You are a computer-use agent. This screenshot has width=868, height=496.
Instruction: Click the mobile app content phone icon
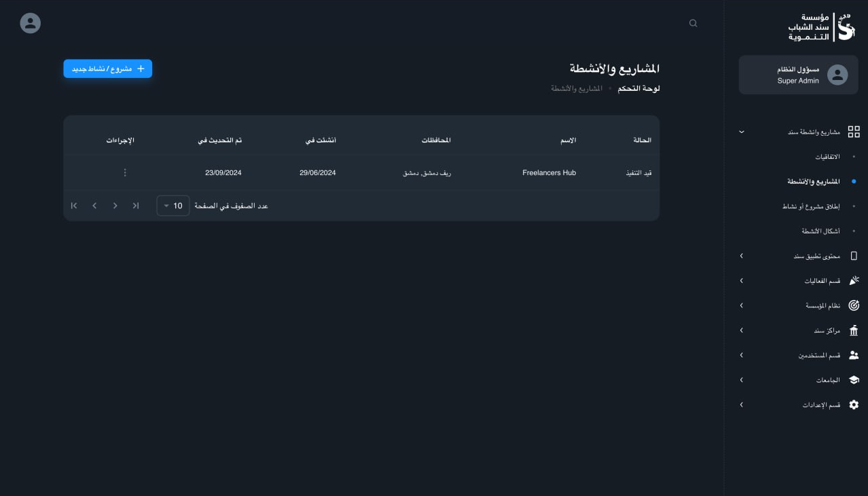click(x=854, y=256)
